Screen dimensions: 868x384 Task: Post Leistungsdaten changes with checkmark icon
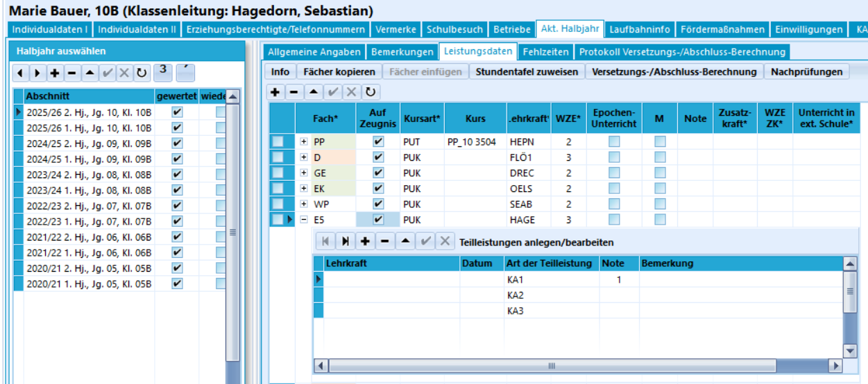click(x=332, y=92)
